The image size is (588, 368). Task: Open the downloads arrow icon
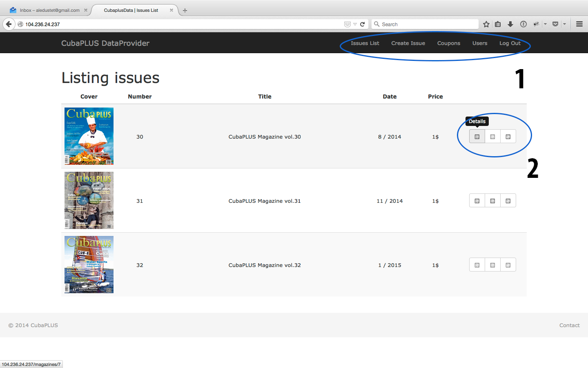pos(510,24)
